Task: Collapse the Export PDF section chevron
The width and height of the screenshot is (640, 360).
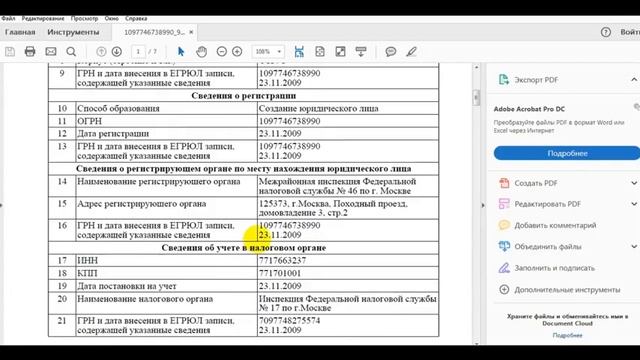Action: 634,80
